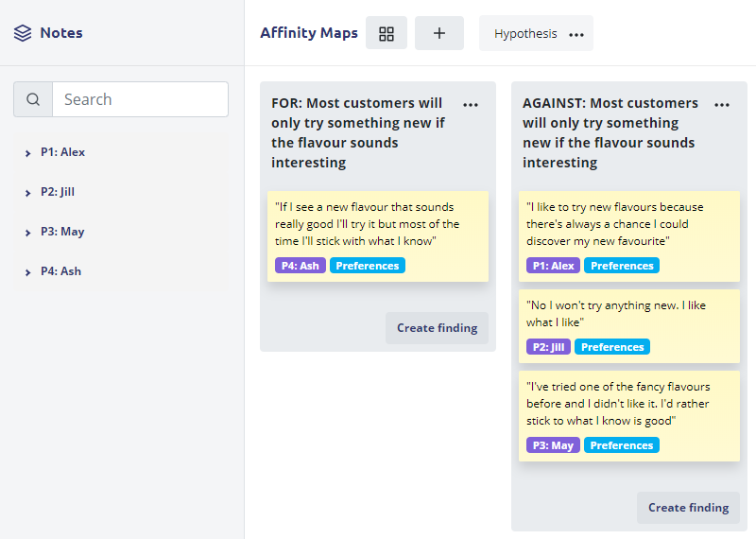
Task: Click the AGAINST column title text
Action: point(610,132)
